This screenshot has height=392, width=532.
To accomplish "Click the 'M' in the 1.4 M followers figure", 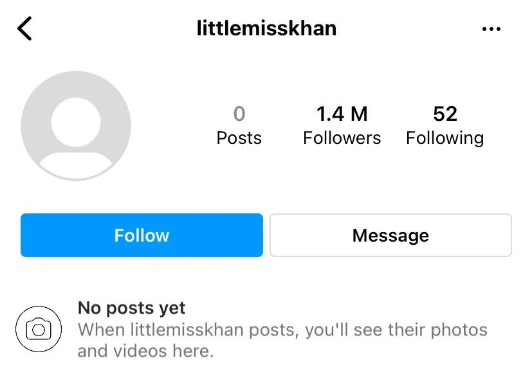I will pyautogui.click(x=359, y=114).
